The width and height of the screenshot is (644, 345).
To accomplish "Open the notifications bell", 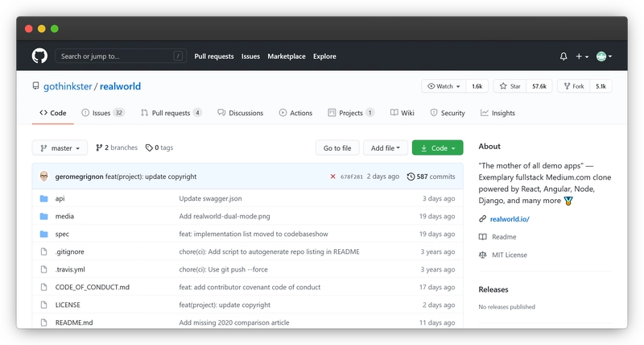I will pyautogui.click(x=563, y=56).
